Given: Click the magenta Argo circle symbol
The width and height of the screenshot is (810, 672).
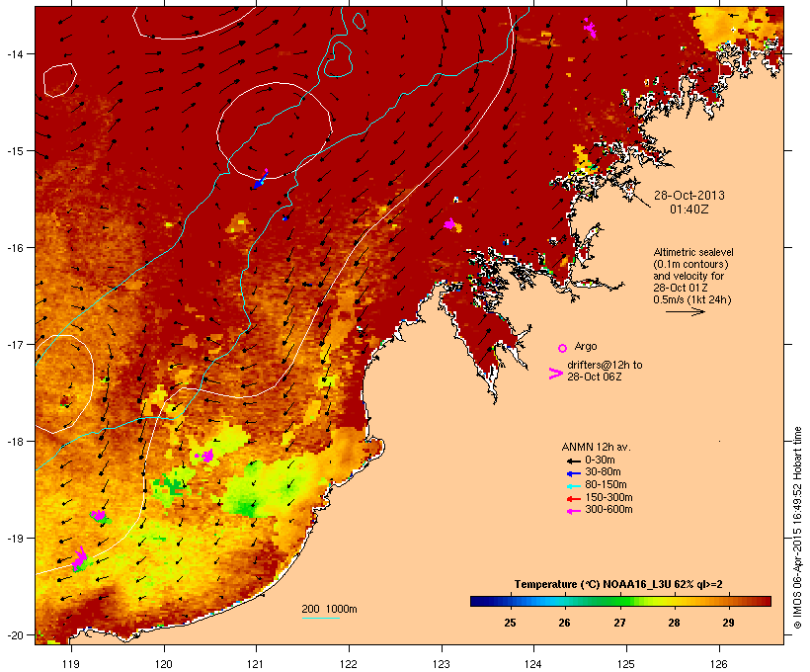Looking at the screenshot, I should click(x=563, y=348).
